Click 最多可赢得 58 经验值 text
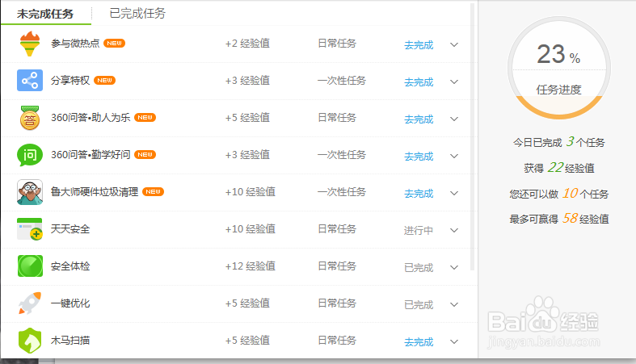 click(x=559, y=219)
